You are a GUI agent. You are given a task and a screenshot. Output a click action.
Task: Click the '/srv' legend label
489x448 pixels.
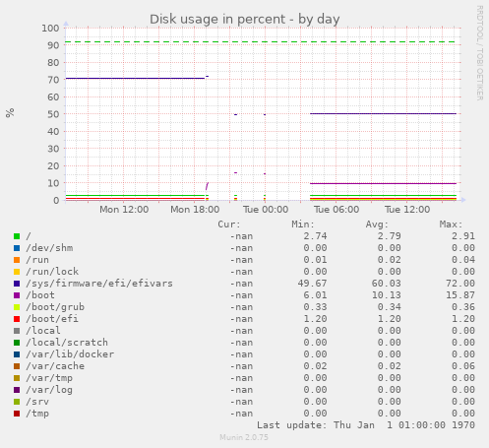point(37,402)
